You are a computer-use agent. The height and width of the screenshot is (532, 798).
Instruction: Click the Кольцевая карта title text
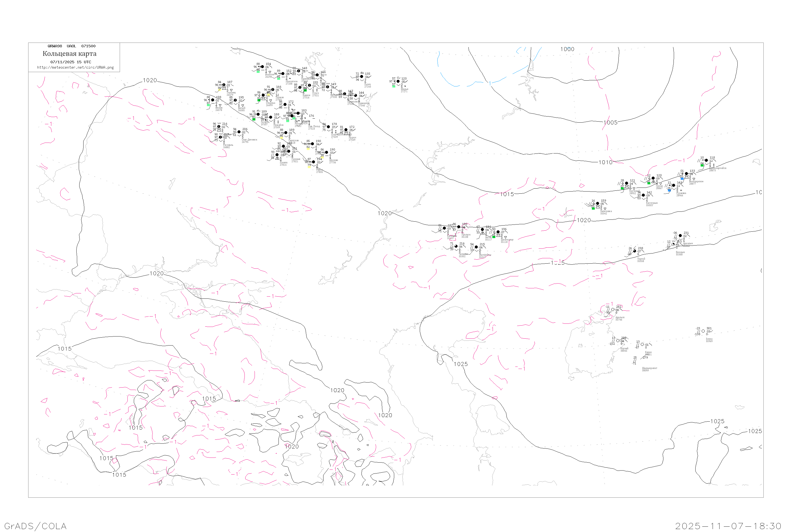point(69,54)
